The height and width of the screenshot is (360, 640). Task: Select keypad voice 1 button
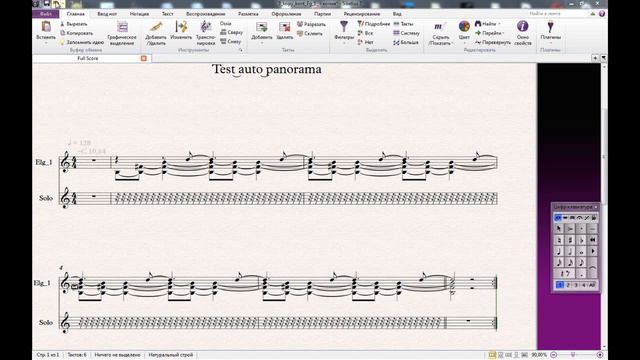tap(560, 284)
